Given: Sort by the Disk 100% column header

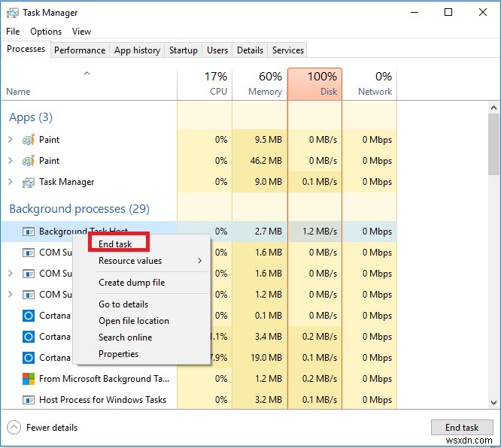Looking at the screenshot, I should (x=314, y=84).
